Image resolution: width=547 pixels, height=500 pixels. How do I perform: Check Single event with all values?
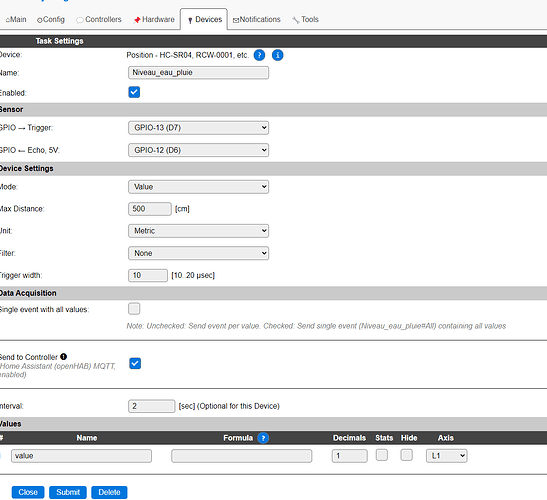click(134, 309)
